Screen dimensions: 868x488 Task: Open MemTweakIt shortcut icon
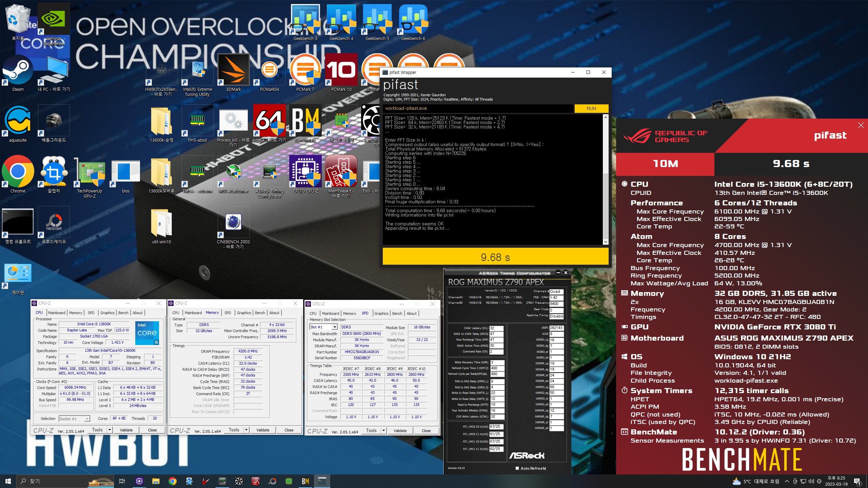pyautogui.click(x=341, y=177)
